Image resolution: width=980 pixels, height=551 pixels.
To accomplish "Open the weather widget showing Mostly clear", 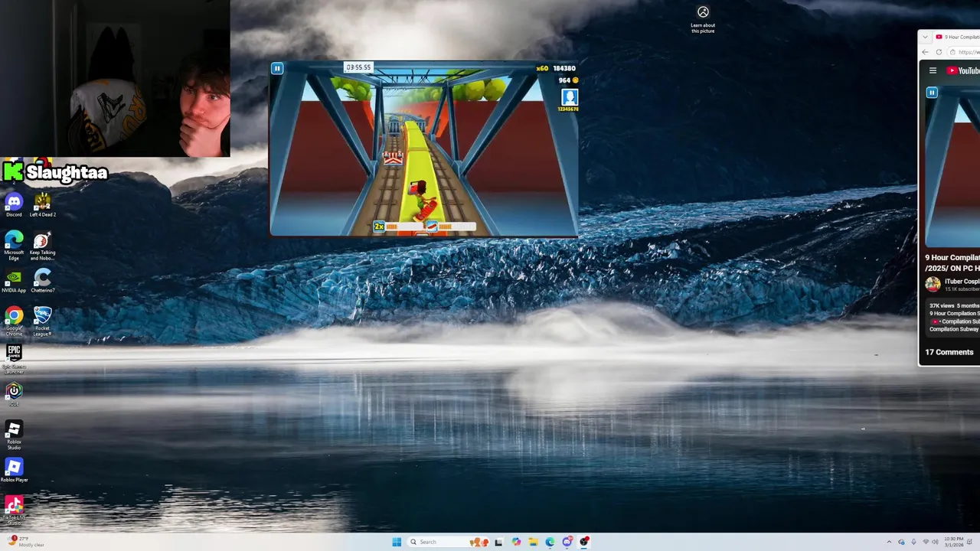I will coord(27,542).
